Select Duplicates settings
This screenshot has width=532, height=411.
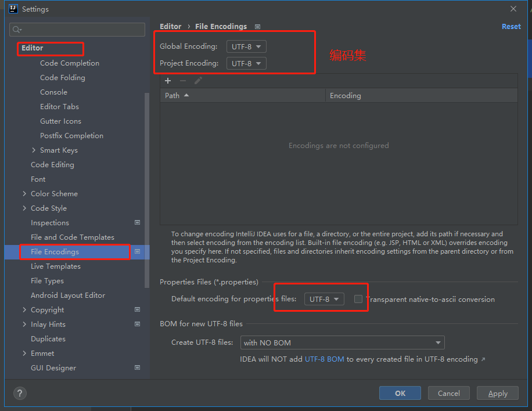[x=48, y=339]
